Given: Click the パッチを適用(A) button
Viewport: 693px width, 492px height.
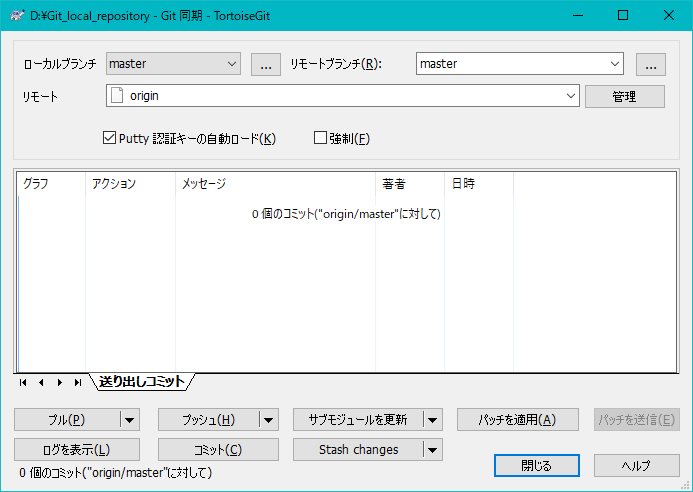Looking at the screenshot, I should pos(518,420).
